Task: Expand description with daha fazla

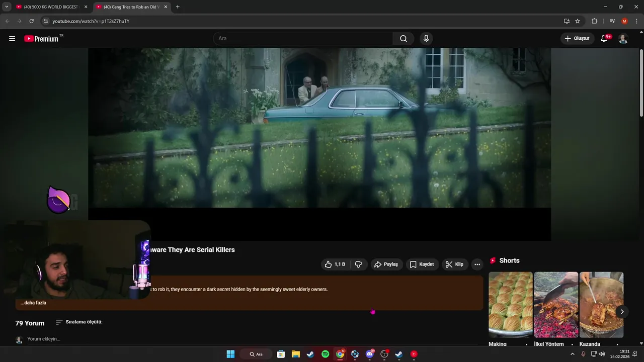Action: [x=33, y=303]
